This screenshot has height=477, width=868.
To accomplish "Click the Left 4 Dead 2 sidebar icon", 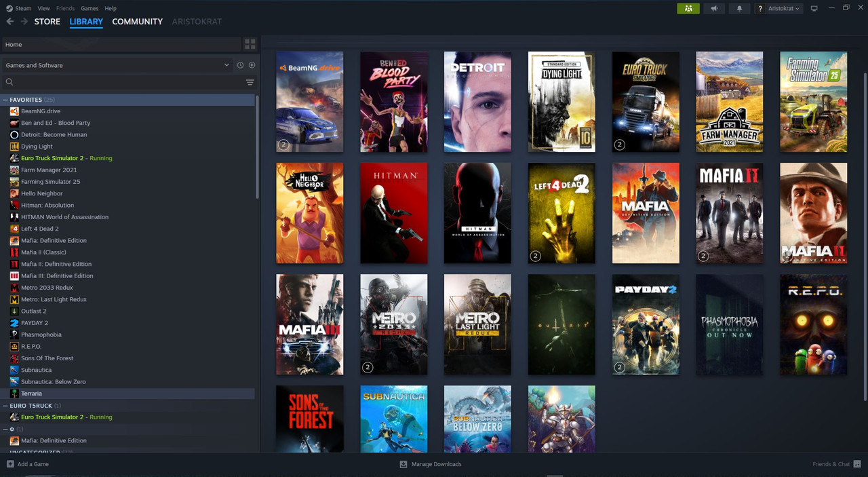I will pyautogui.click(x=14, y=229).
